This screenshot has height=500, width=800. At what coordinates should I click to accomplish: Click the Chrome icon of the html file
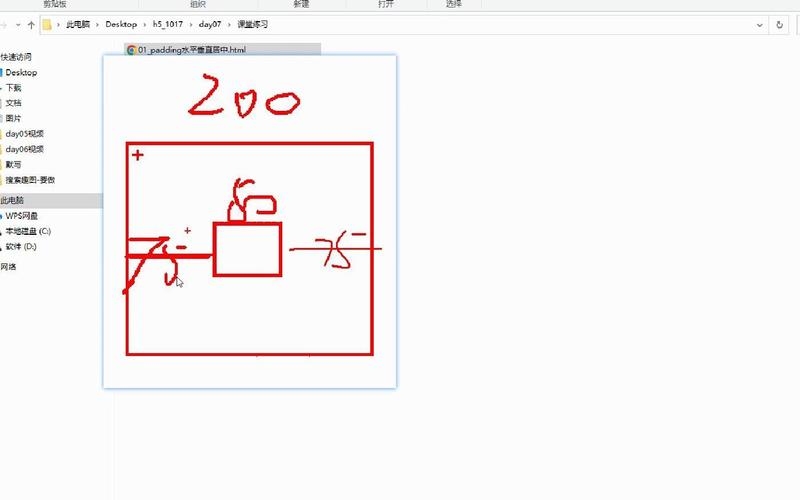(x=131, y=49)
